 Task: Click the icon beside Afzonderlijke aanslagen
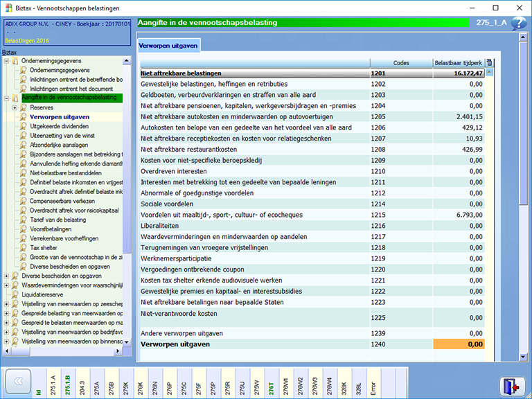pos(24,145)
